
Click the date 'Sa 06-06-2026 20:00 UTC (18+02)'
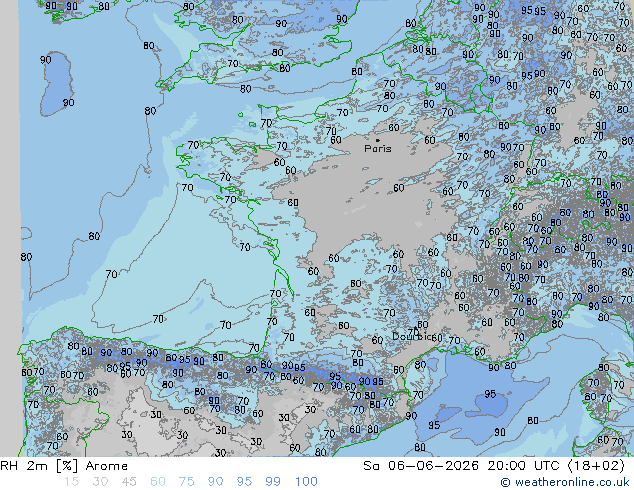point(494,466)
